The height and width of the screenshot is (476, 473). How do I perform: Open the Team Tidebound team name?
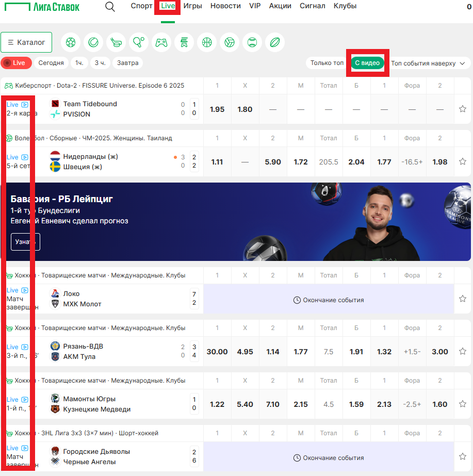90,104
